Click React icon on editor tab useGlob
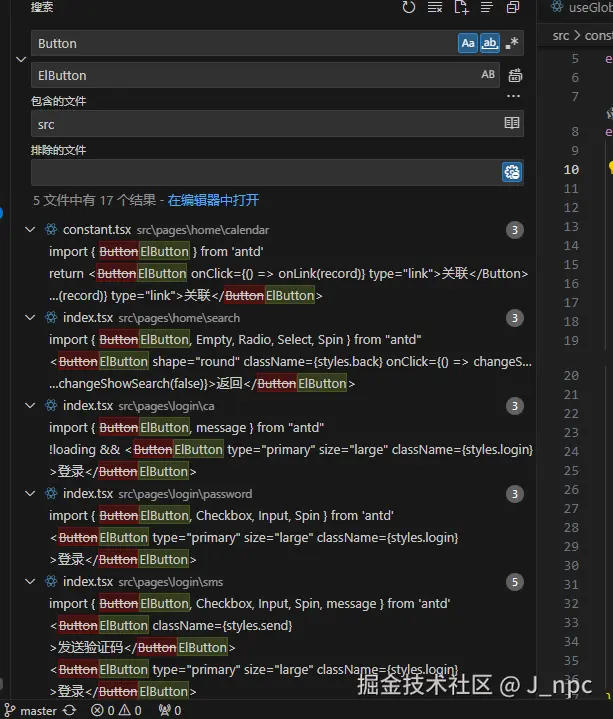This screenshot has width=613, height=719. (x=557, y=7)
